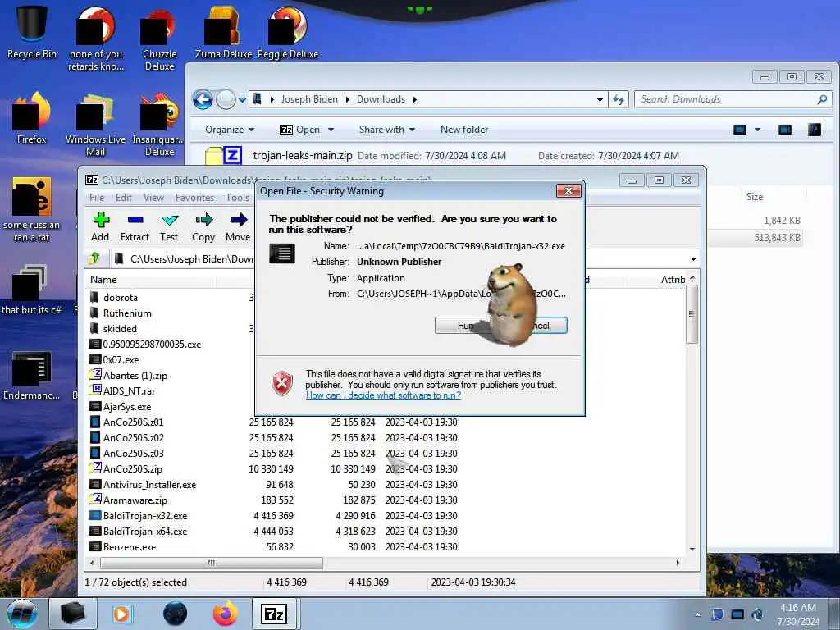The width and height of the screenshot is (840, 630).
Task: Expand the 7-Zip path bar dropdown
Action: point(693,258)
